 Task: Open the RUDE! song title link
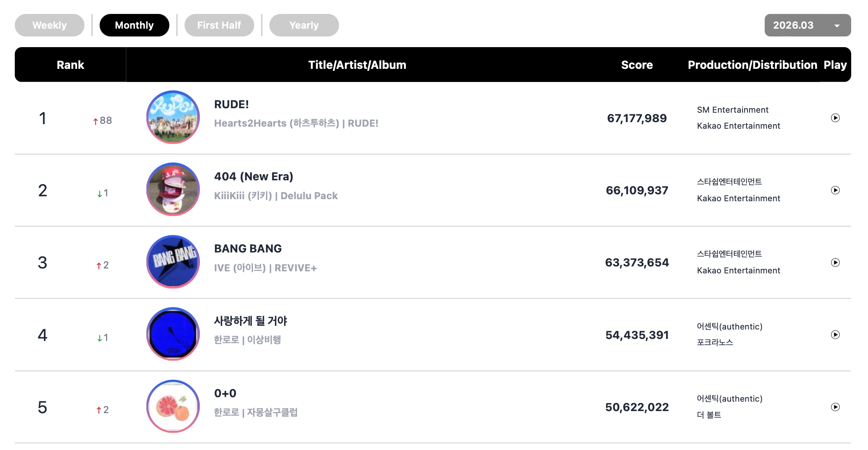(x=231, y=105)
